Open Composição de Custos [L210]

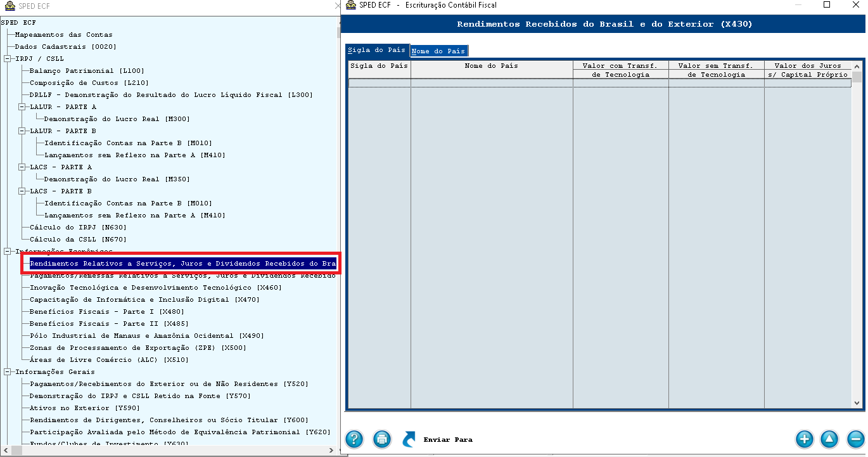[89, 83]
